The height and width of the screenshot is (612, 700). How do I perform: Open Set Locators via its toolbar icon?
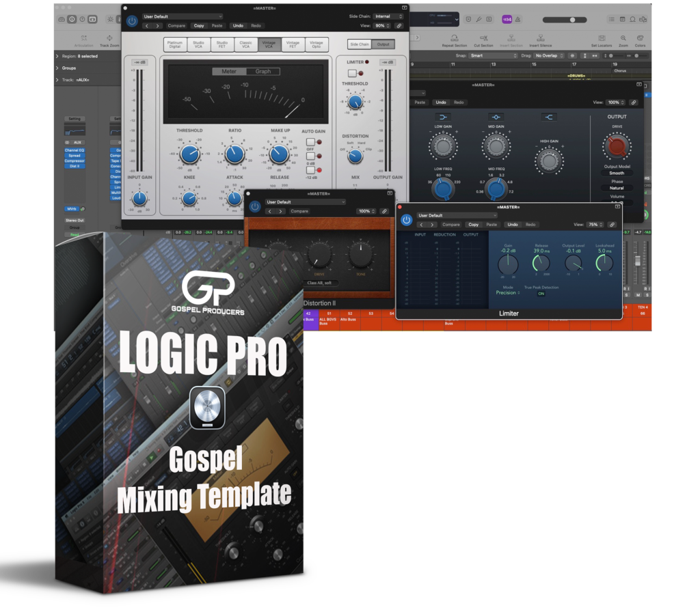pyautogui.click(x=602, y=39)
